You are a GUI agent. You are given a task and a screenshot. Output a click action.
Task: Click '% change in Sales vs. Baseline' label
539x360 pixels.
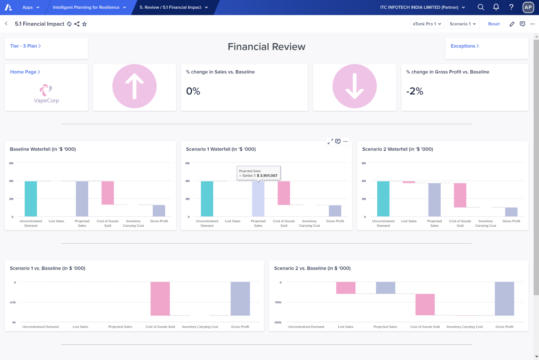tap(220, 72)
